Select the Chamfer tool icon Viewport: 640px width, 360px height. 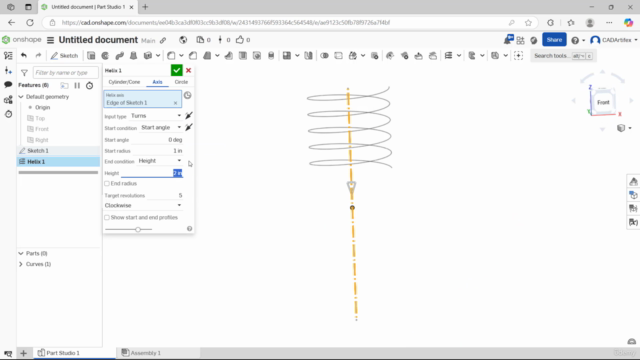point(193,56)
